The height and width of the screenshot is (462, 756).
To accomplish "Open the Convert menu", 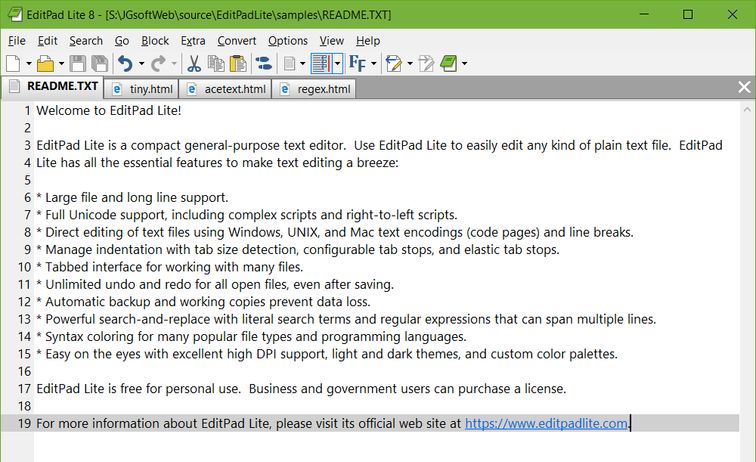I will coord(236,41).
